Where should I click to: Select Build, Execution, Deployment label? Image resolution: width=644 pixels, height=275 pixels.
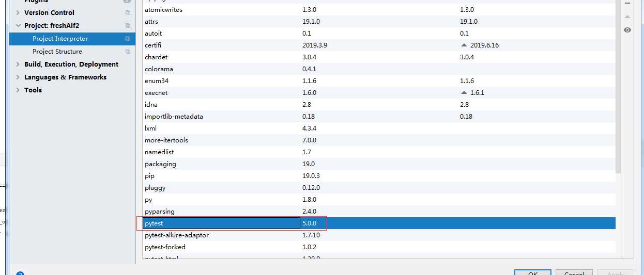tap(71, 64)
